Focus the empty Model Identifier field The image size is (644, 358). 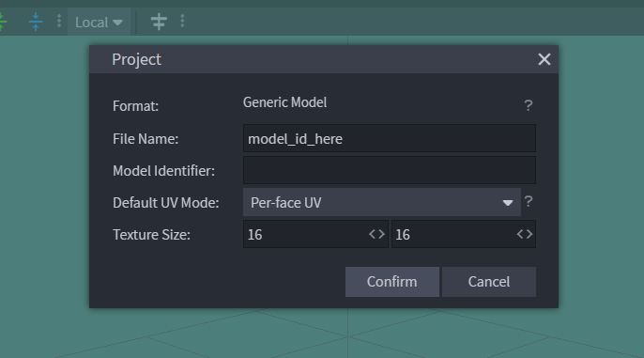[390, 170]
